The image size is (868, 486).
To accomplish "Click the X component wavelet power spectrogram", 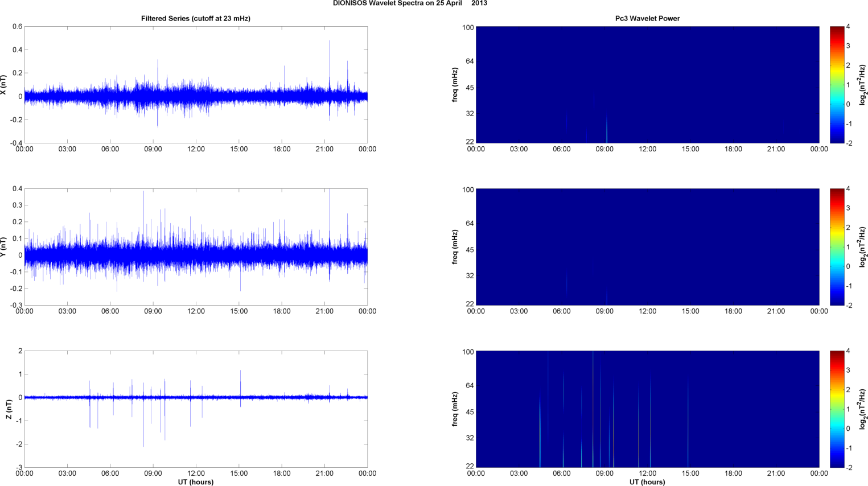I will [647, 85].
